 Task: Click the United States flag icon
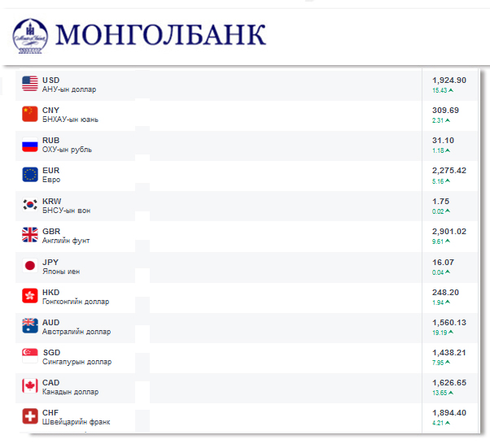tap(30, 84)
